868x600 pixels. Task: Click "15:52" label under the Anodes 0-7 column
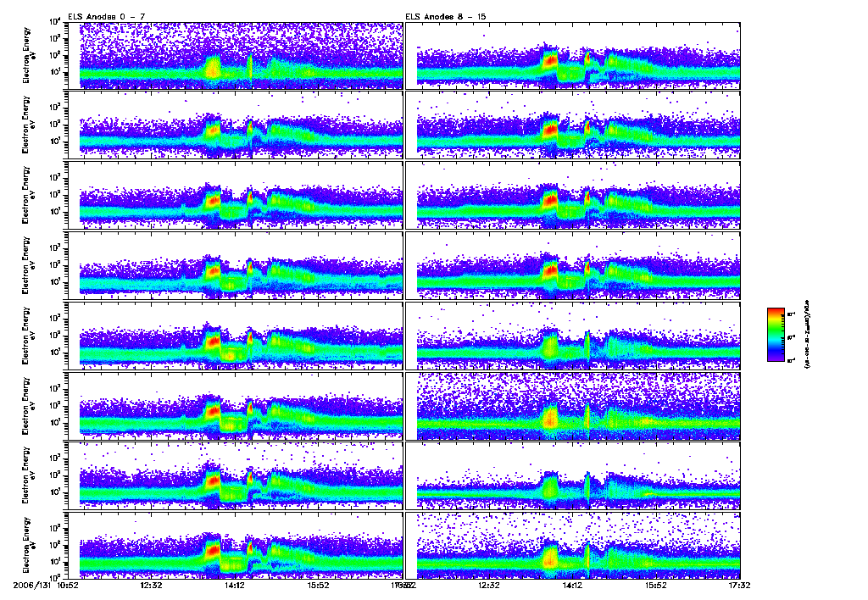pyautogui.click(x=319, y=585)
